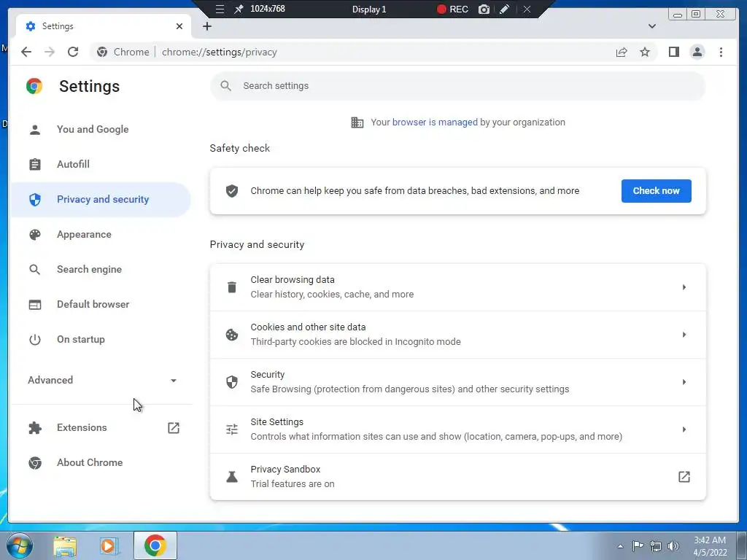Click the address bar URL

(x=219, y=52)
